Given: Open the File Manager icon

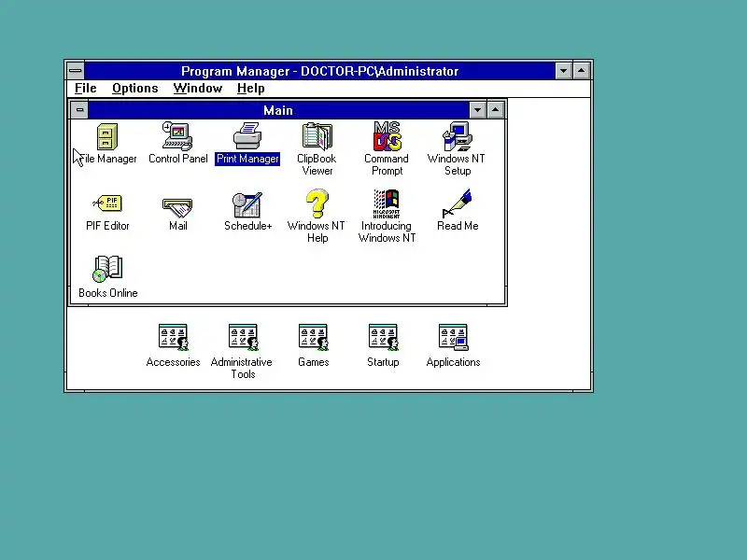Looking at the screenshot, I should (x=107, y=137).
